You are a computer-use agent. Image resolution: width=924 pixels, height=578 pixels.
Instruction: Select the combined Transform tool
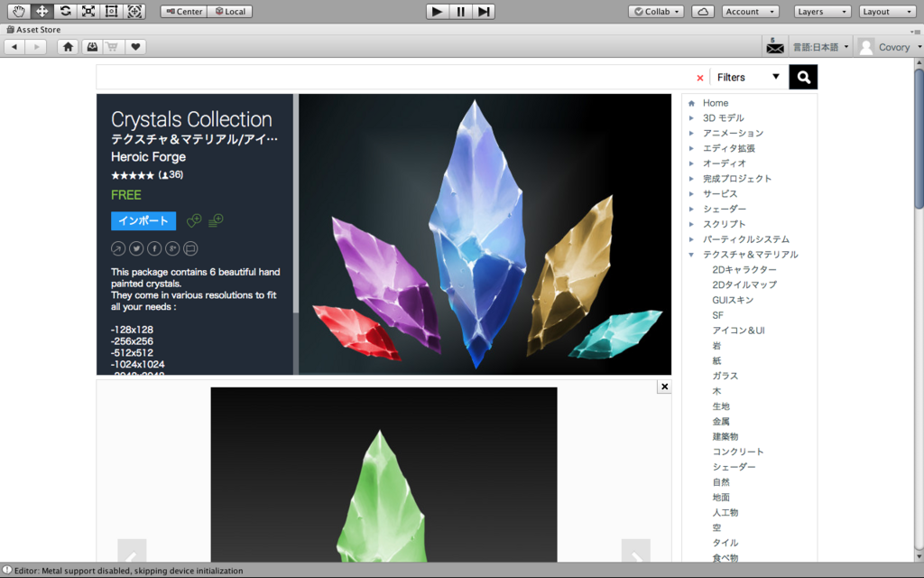coord(134,11)
